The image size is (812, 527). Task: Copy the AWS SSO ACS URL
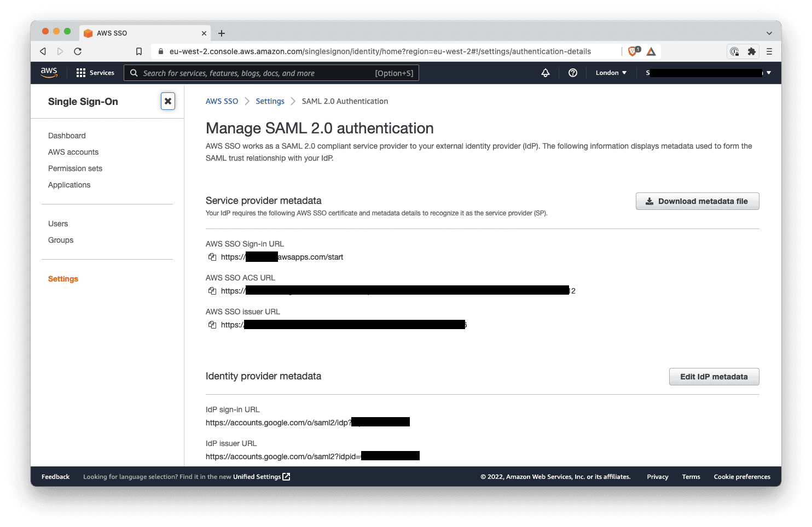click(x=212, y=291)
